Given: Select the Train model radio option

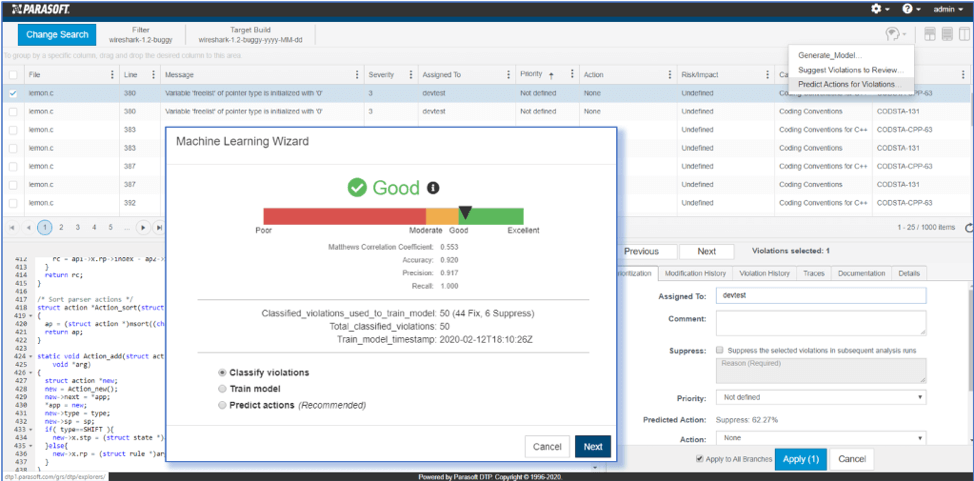Looking at the screenshot, I should pyautogui.click(x=222, y=388).
